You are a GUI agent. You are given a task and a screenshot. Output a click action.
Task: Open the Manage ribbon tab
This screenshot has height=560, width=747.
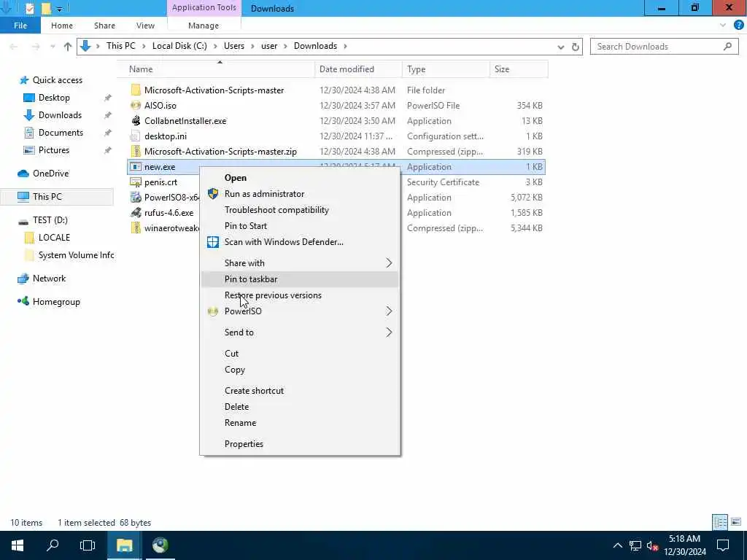pos(204,26)
